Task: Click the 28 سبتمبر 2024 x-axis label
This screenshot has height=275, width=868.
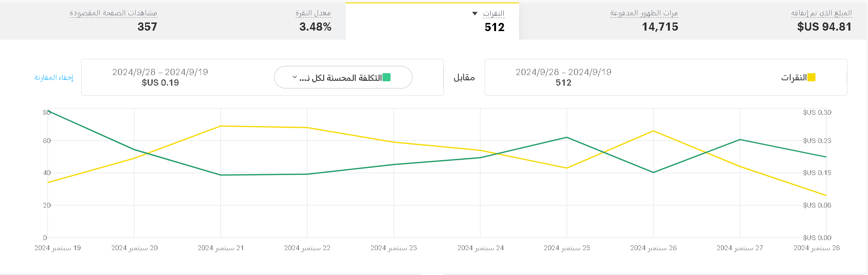Action: click(816, 248)
